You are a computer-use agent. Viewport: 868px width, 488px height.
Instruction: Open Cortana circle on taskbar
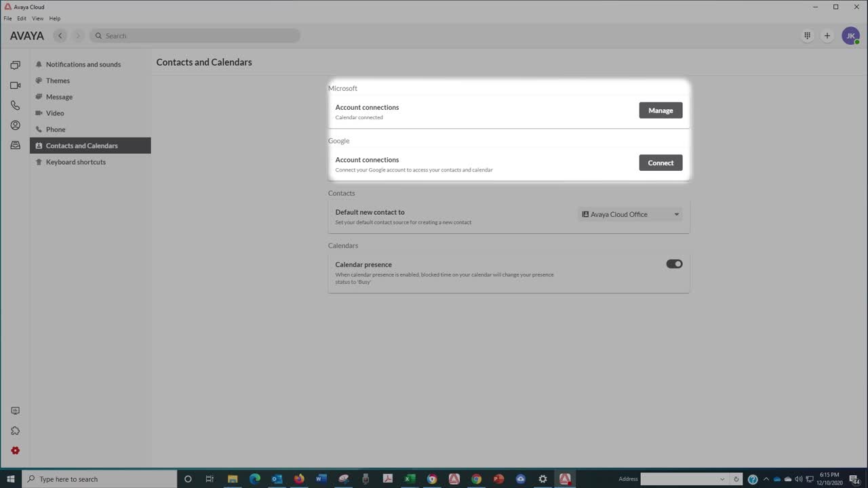[x=188, y=479]
